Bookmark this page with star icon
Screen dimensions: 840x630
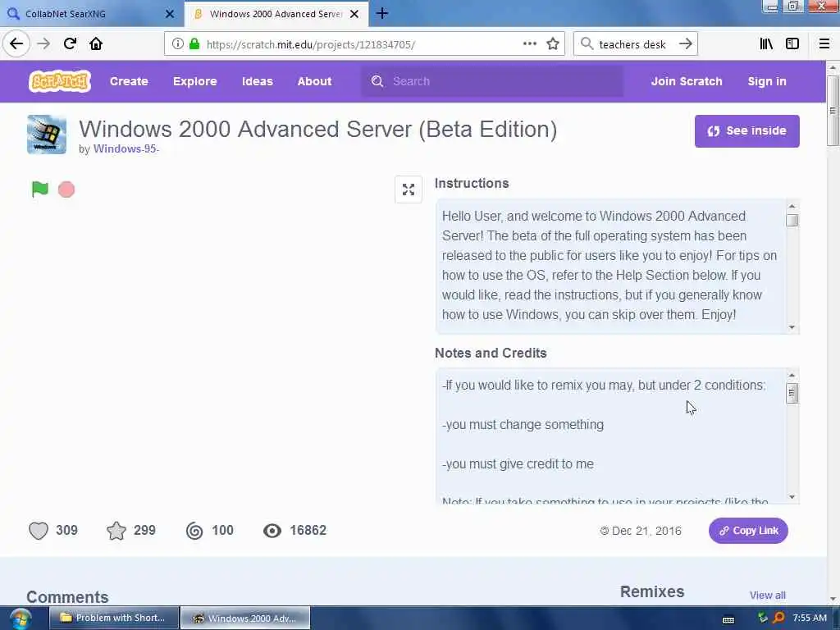(553, 44)
